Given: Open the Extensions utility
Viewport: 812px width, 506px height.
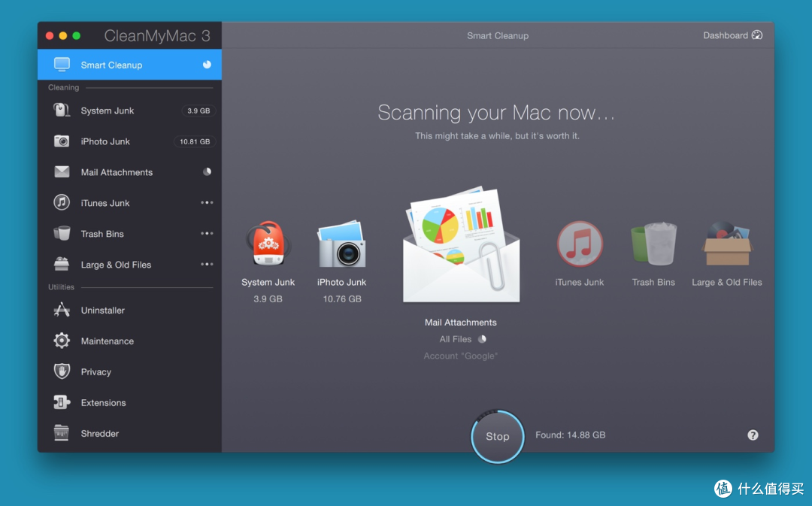Looking at the screenshot, I should 129,402.
